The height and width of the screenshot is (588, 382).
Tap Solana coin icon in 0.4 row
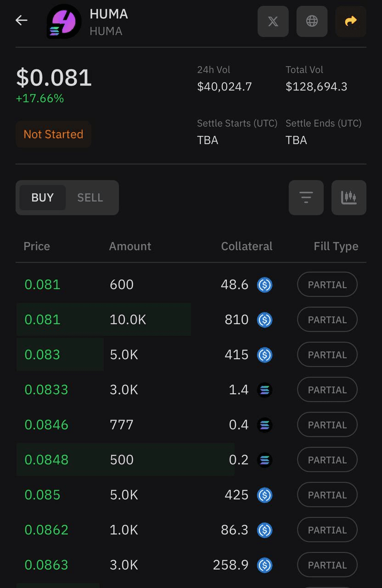(264, 425)
